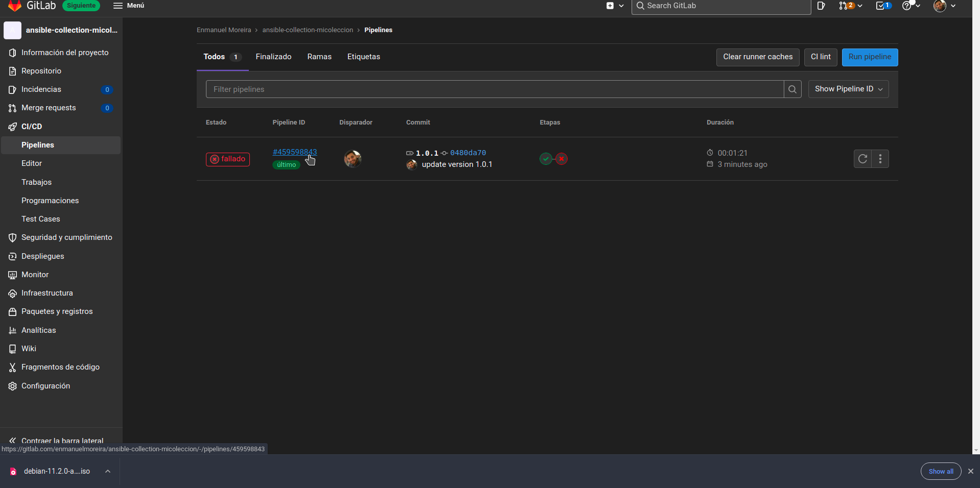Image resolution: width=980 pixels, height=488 pixels.
Task: Click the fallado status badge
Action: click(x=228, y=159)
